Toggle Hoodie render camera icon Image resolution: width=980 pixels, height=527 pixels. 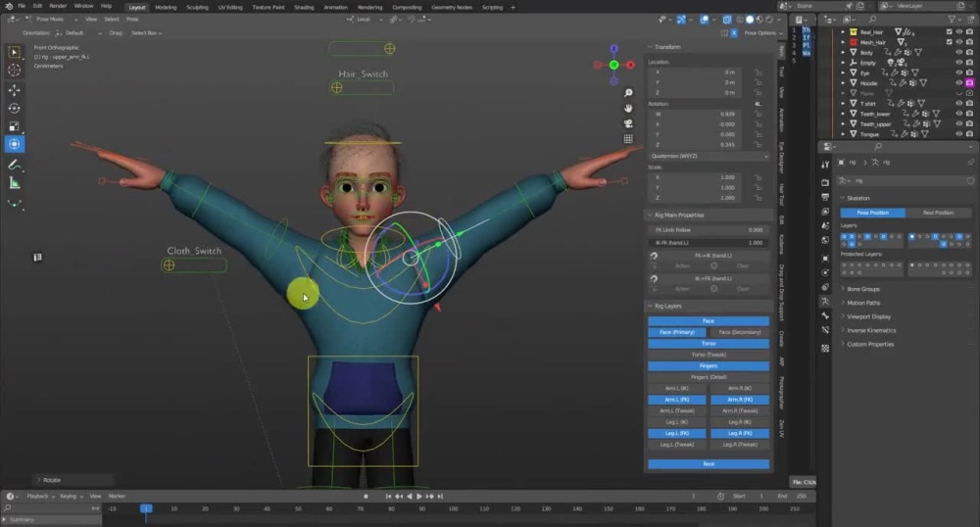point(969,83)
